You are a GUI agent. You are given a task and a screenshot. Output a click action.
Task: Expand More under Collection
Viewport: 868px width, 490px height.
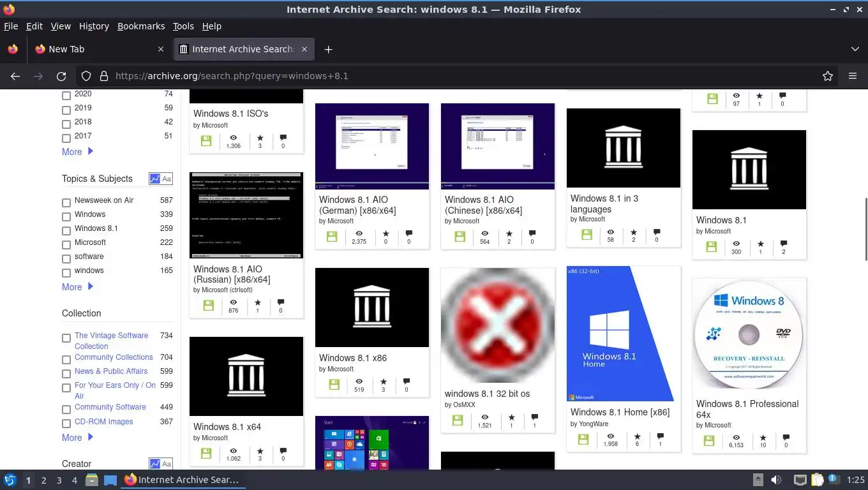77,438
